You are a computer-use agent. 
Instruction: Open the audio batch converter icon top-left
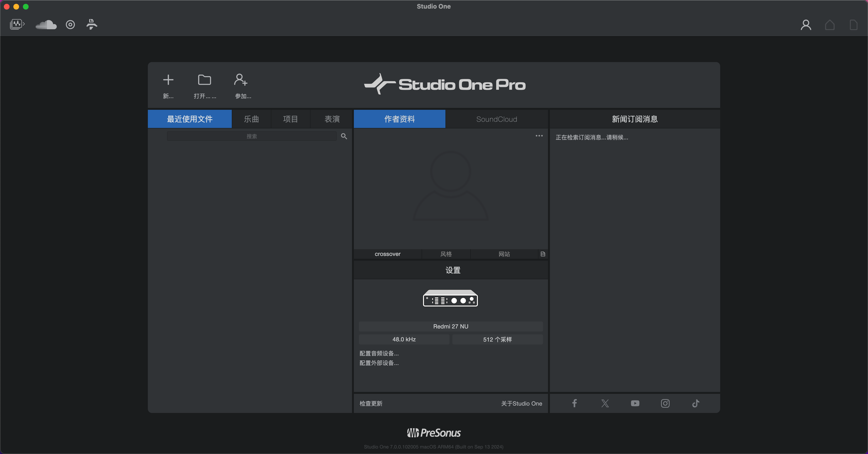(x=17, y=24)
